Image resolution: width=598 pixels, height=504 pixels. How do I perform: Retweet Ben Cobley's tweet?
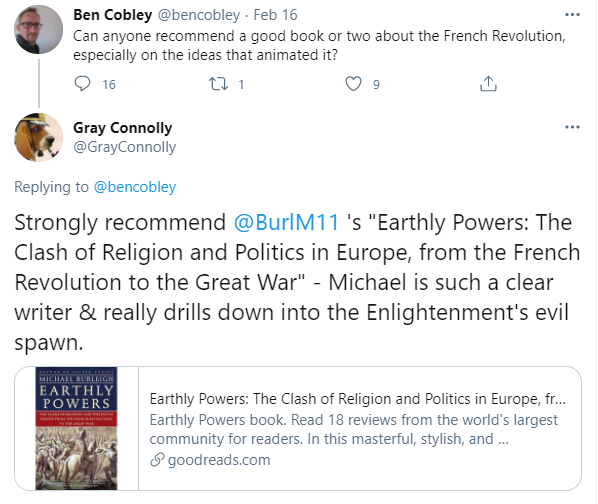[x=218, y=84]
